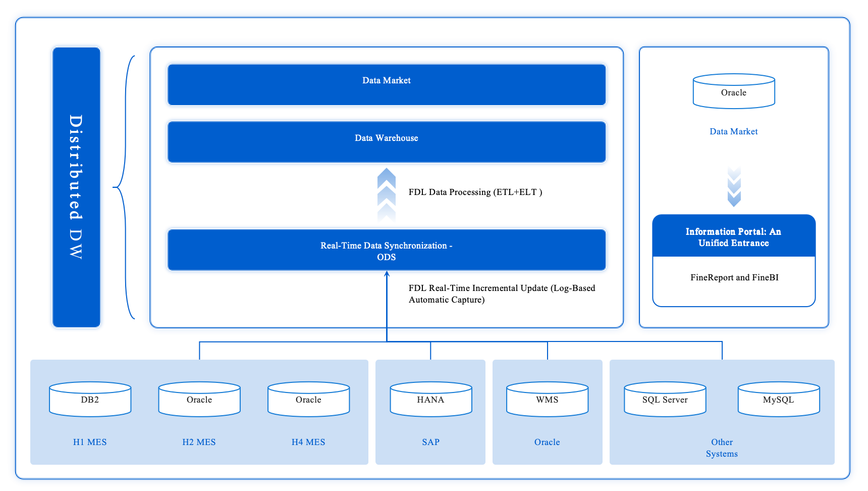The height and width of the screenshot is (491, 868).
Task: Expand the Other Systems group panel
Action: click(x=722, y=412)
